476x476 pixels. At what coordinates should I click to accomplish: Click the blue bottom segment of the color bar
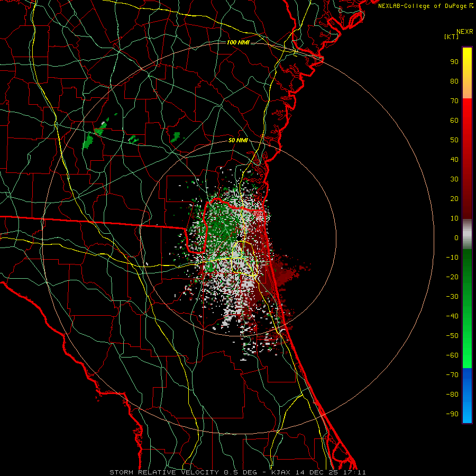pyautogui.click(x=467, y=396)
